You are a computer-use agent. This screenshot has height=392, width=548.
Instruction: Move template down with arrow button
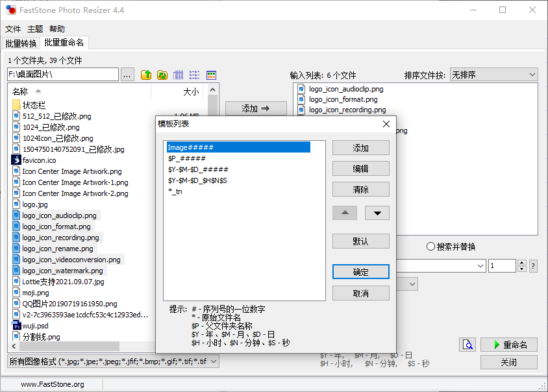[x=377, y=213]
